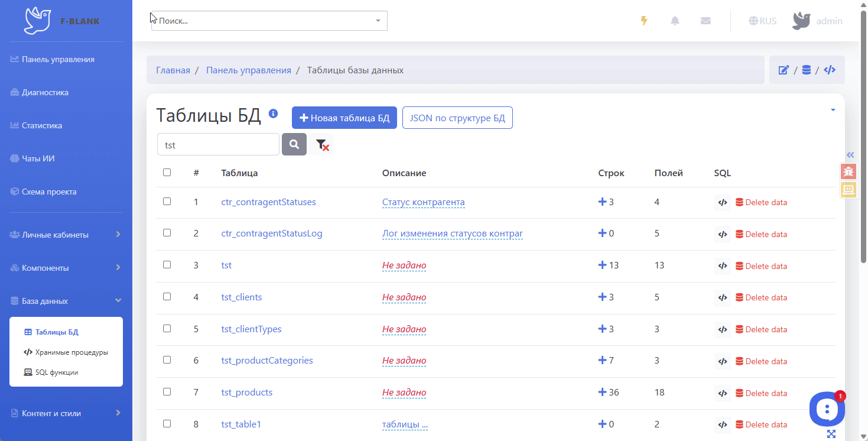868x441 pixels.
Task: Open notifications bell icon
Action: tap(675, 21)
